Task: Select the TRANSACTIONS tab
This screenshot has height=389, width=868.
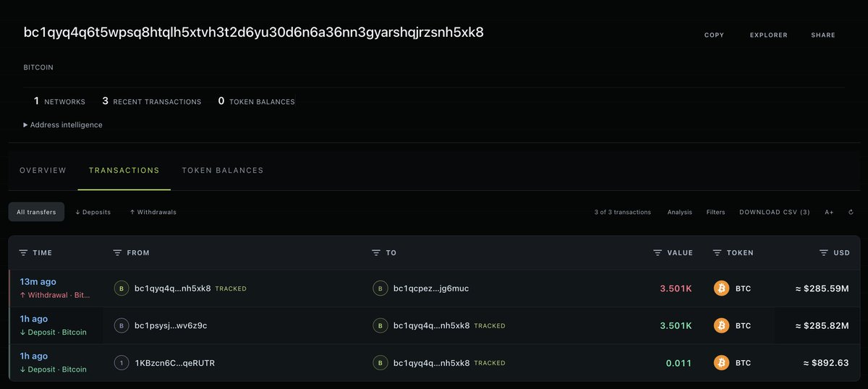Action: coord(124,171)
